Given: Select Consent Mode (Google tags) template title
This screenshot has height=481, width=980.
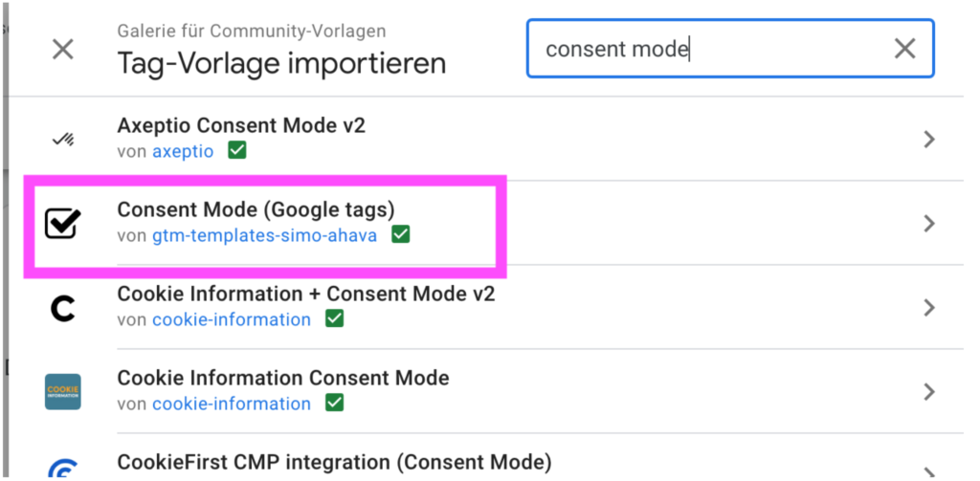Looking at the screenshot, I should click(256, 209).
